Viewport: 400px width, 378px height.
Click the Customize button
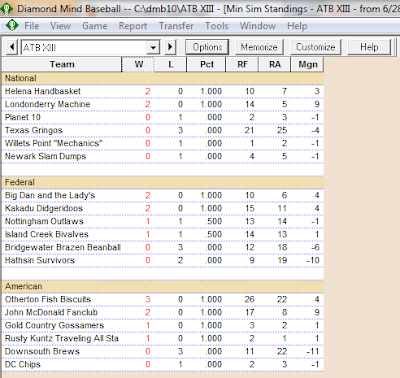point(316,47)
